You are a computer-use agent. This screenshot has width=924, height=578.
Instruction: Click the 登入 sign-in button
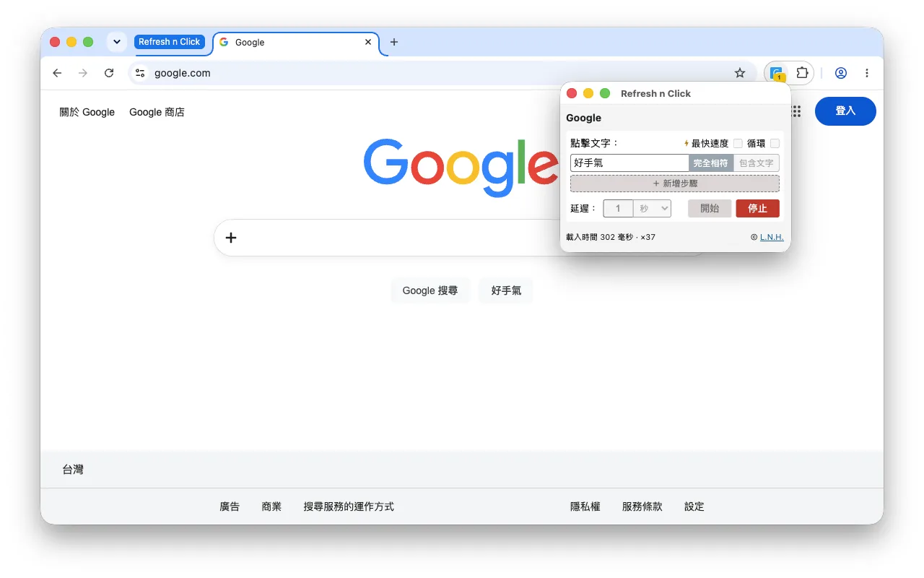[x=845, y=111]
